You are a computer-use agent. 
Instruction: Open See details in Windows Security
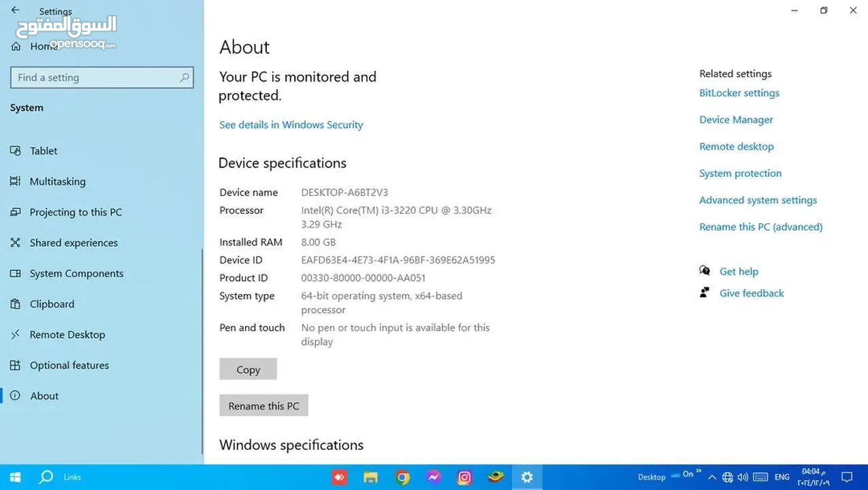[x=291, y=125]
